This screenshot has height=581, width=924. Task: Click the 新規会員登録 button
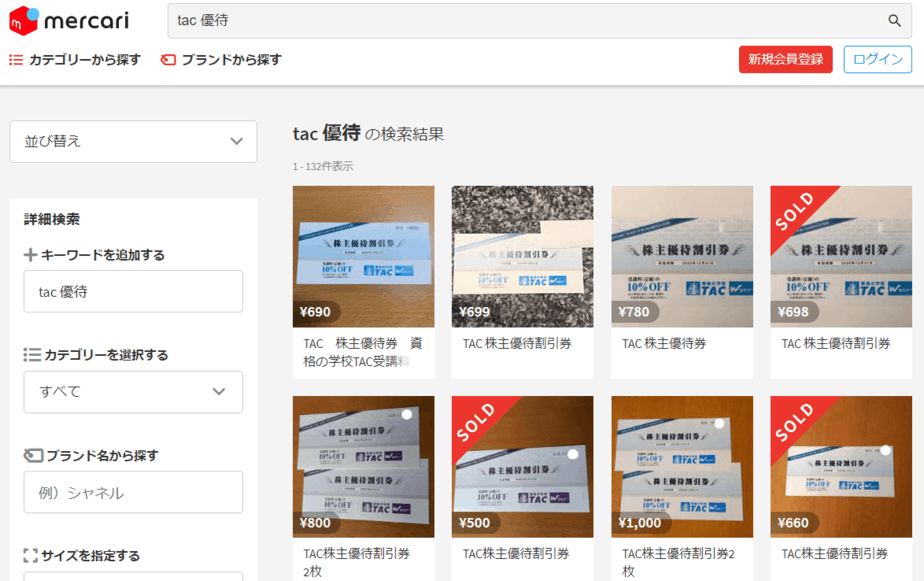[x=786, y=60]
